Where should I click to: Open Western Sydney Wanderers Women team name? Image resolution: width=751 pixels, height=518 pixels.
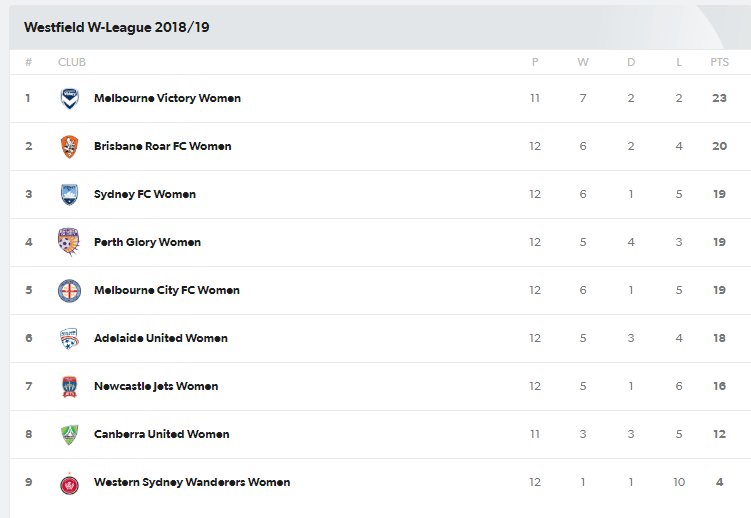point(192,482)
